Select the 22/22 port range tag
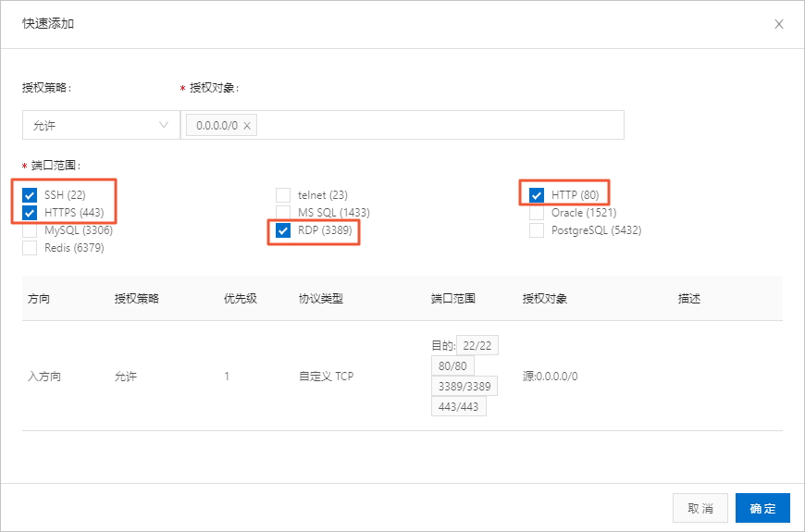Screen dimensions: 805x532 tap(477, 346)
